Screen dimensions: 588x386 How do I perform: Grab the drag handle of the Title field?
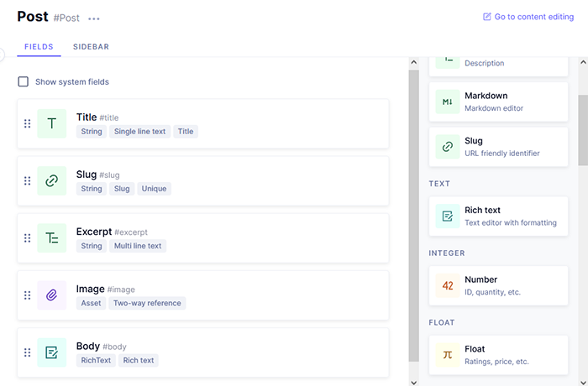coord(28,123)
